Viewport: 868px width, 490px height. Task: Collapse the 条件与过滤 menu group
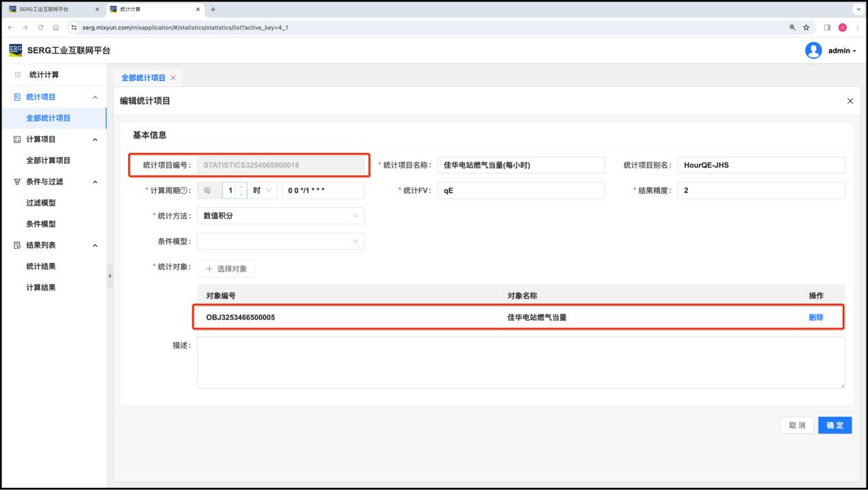coord(95,182)
